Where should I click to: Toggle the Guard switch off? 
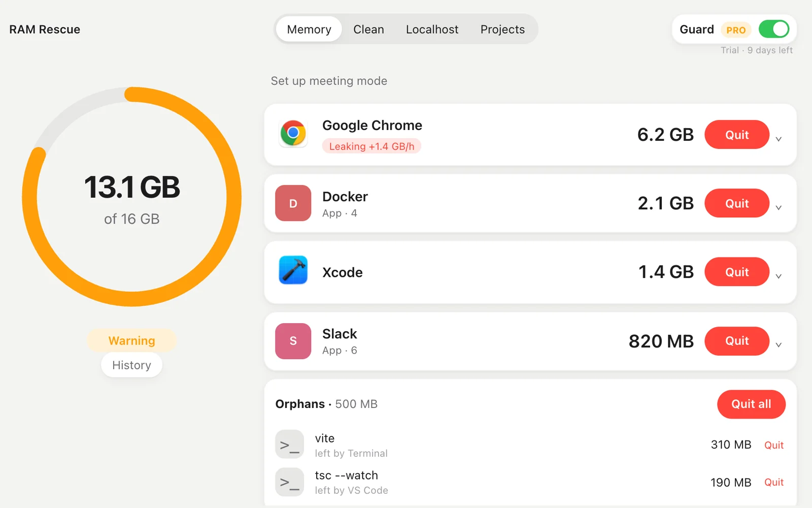click(774, 29)
